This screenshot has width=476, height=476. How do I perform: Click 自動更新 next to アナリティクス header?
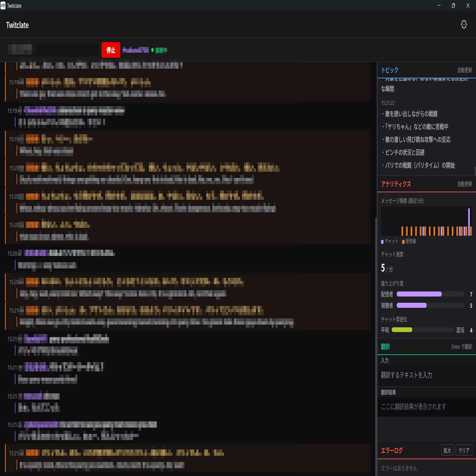[x=465, y=184]
